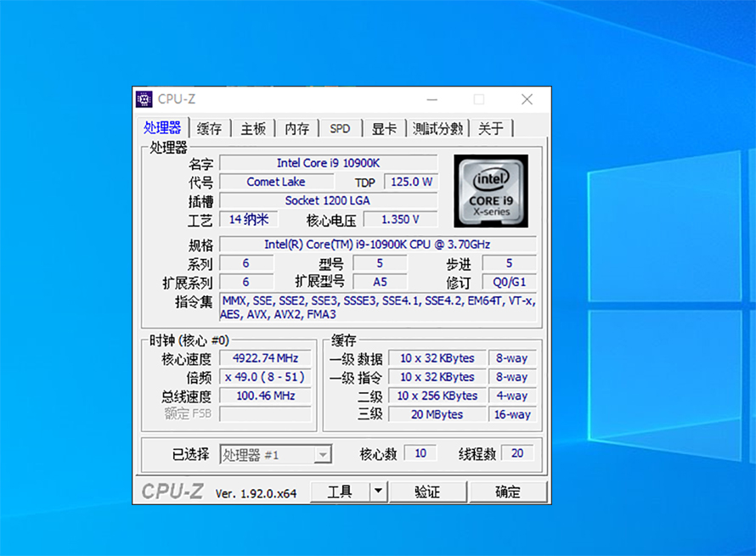Switch to the SPD tab
756x556 pixels.
click(340, 129)
